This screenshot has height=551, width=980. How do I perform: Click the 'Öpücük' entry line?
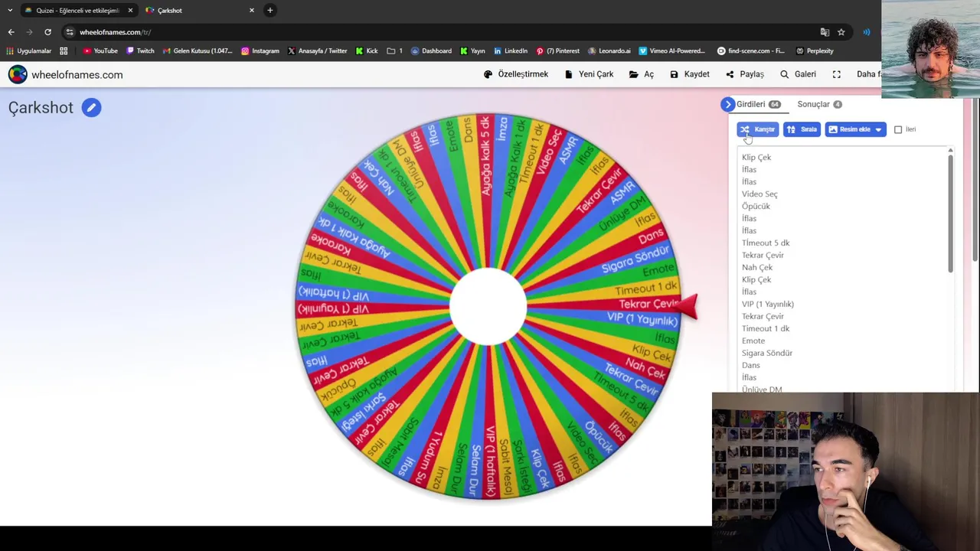coord(756,207)
